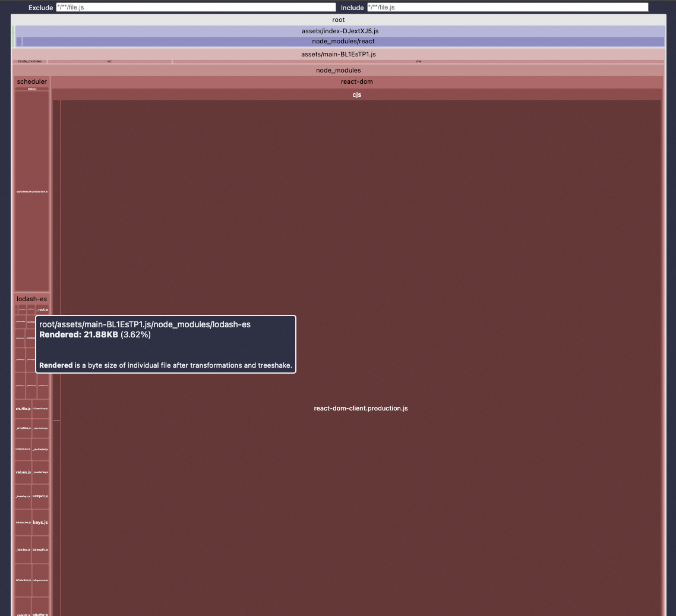Open the assets/index-DJextXJ5.js chunk block
The height and width of the screenshot is (616, 676).
(340, 31)
